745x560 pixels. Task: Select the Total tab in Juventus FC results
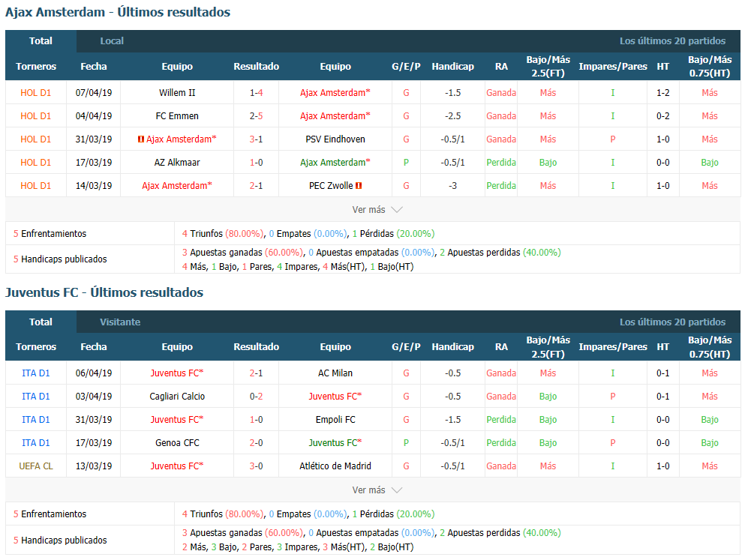(41, 322)
